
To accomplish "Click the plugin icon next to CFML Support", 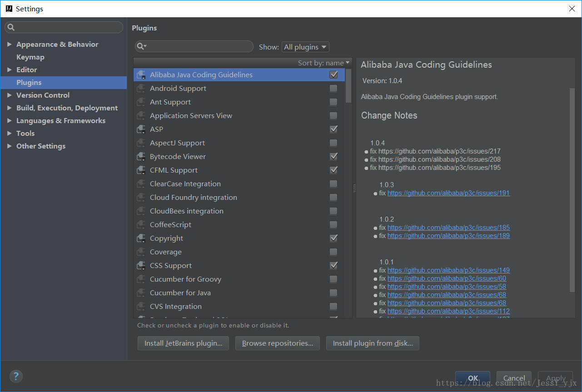I will [141, 170].
